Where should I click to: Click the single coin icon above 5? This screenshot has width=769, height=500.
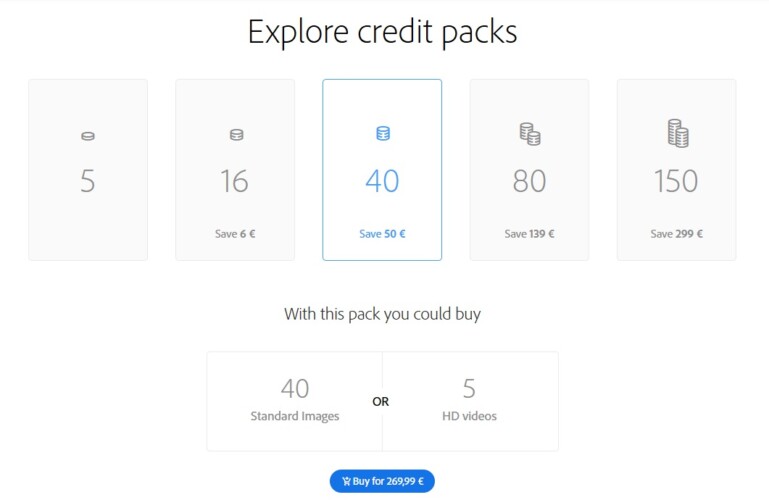click(88, 136)
